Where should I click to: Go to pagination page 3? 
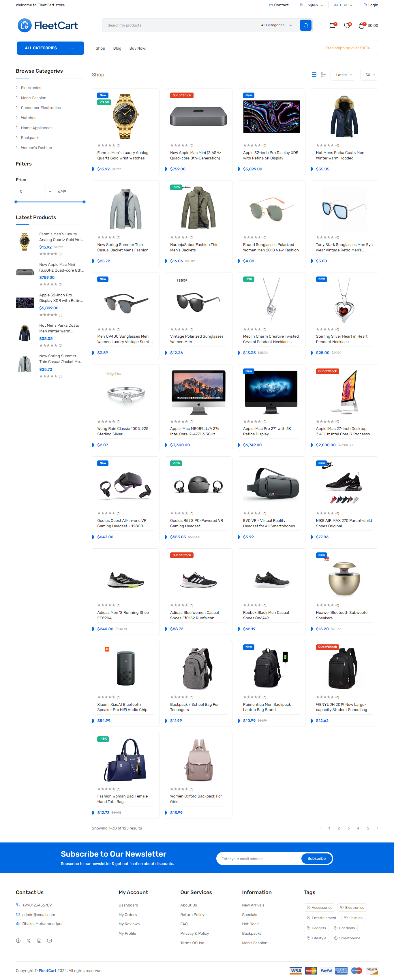tap(348, 828)
